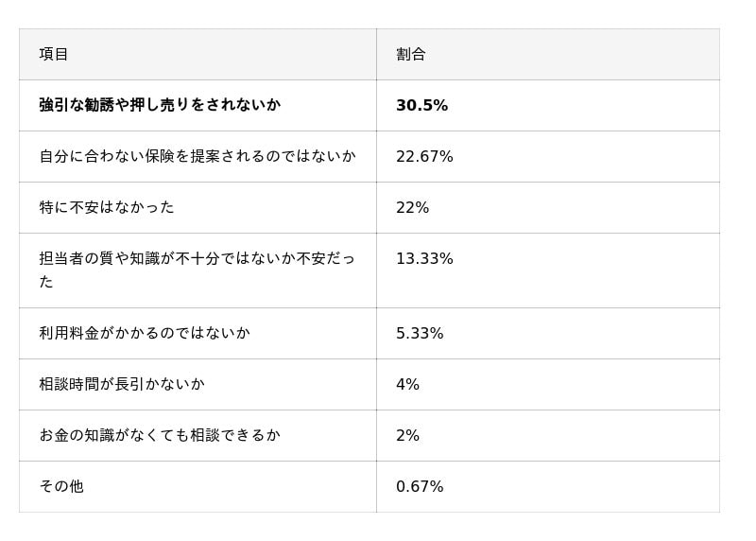
Task: Select the その他 row label
Action: (x=61, y=486)
